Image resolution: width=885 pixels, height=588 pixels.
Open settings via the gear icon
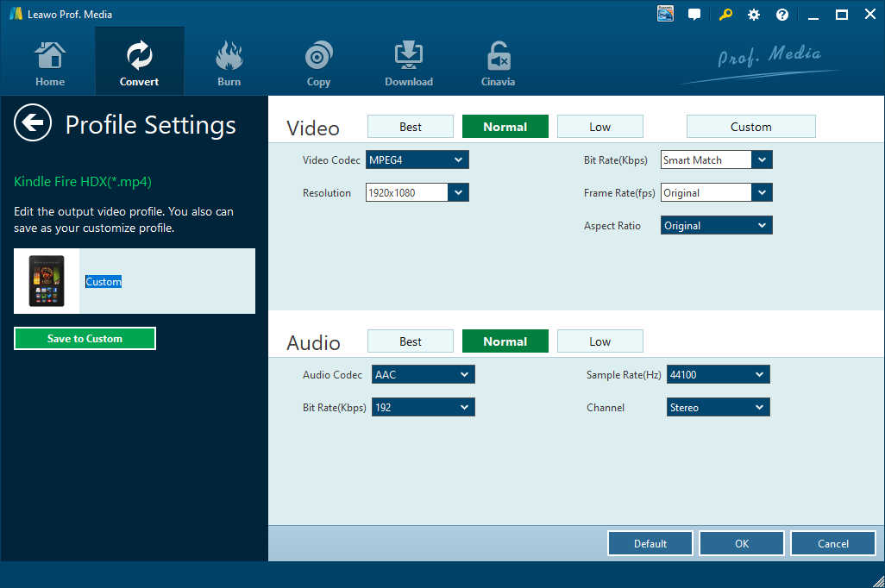[754, 15]
